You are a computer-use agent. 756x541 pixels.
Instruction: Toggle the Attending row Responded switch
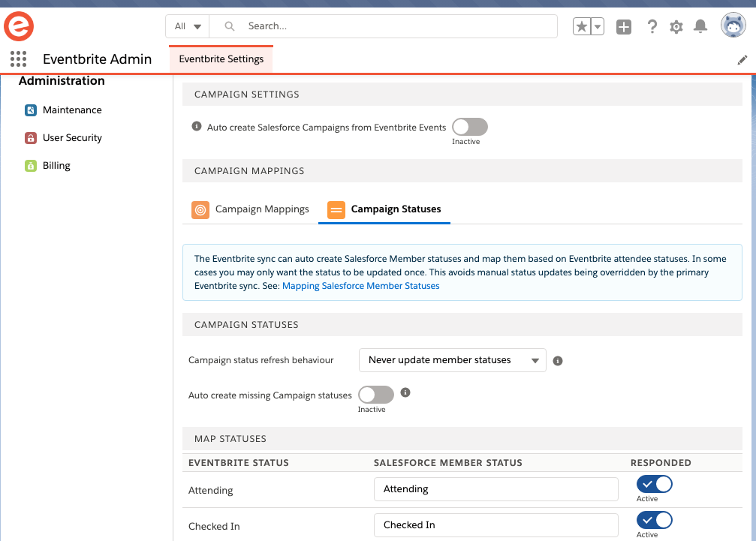(654, 484)
